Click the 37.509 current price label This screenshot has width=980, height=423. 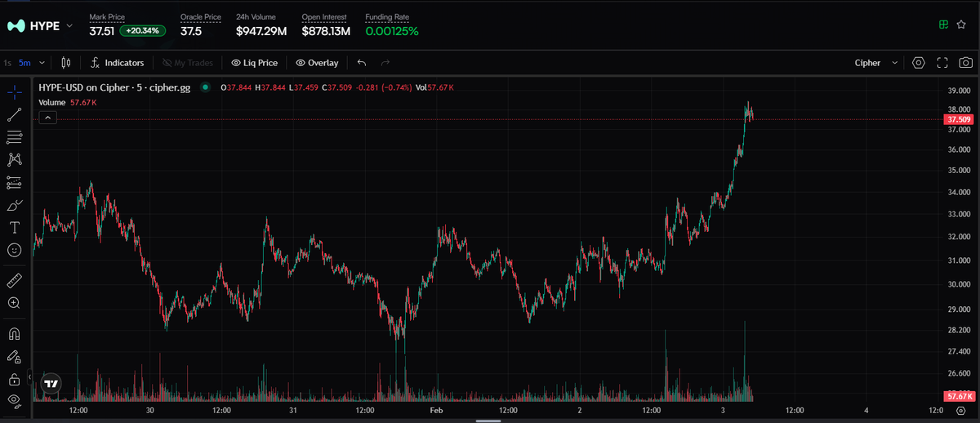(958, 120)
